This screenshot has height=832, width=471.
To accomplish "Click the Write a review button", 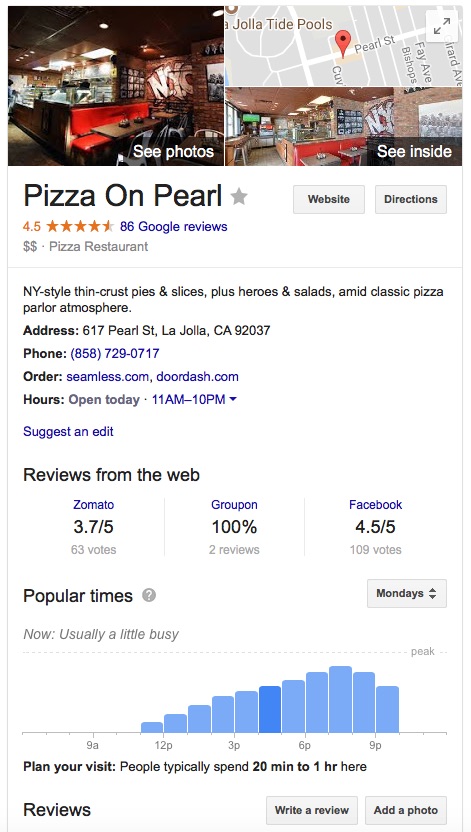I will (x=312, y=810).
